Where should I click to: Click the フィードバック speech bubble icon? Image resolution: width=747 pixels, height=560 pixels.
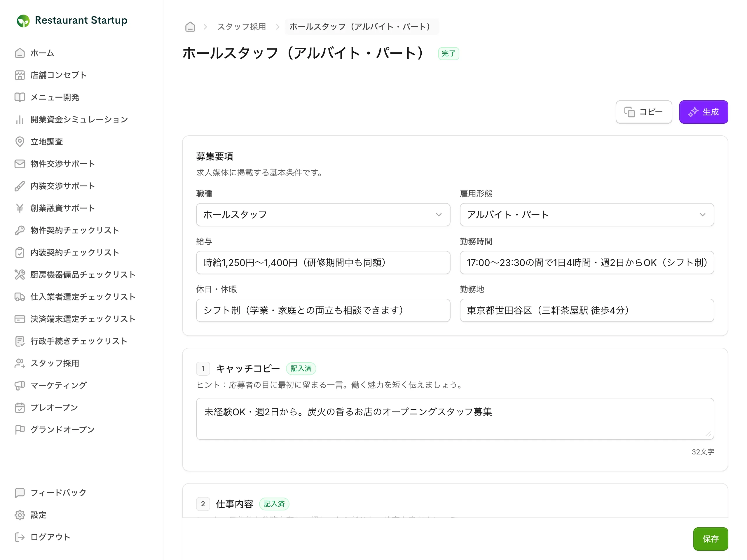click(x=20, y=493)
